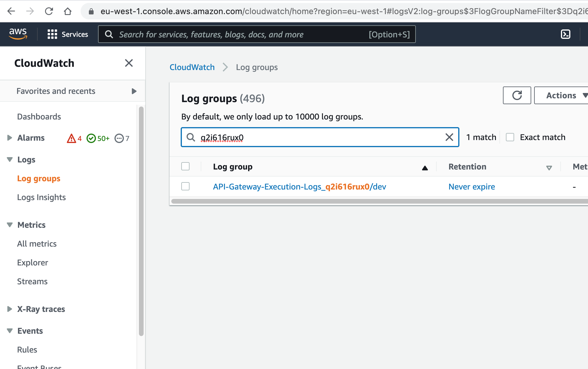Open Logs Insights in the sidebar
Image resolution: width=588 pixels, height=369 pixels.
click(41, 197)
